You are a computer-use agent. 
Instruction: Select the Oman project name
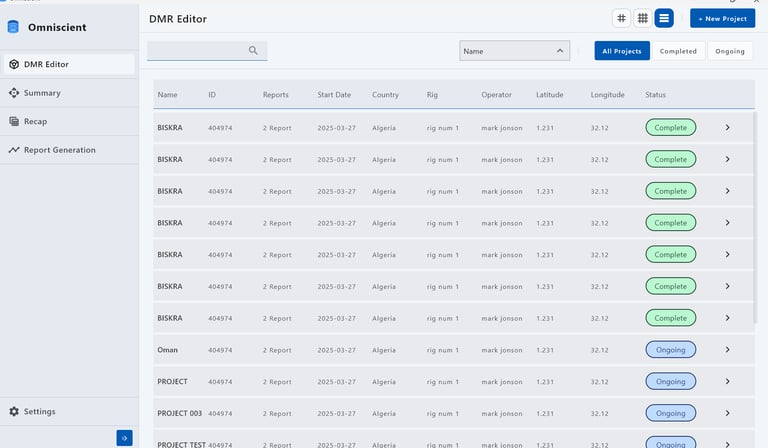168,350
